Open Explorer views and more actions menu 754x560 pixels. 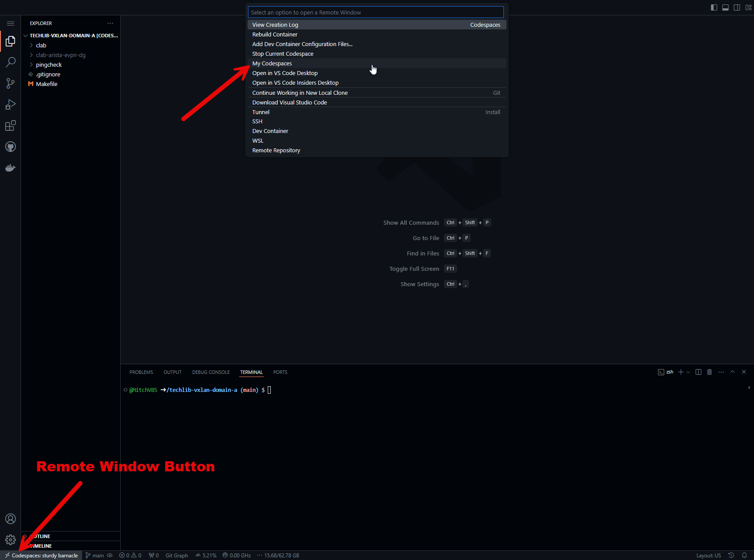(x=110, y=23)
